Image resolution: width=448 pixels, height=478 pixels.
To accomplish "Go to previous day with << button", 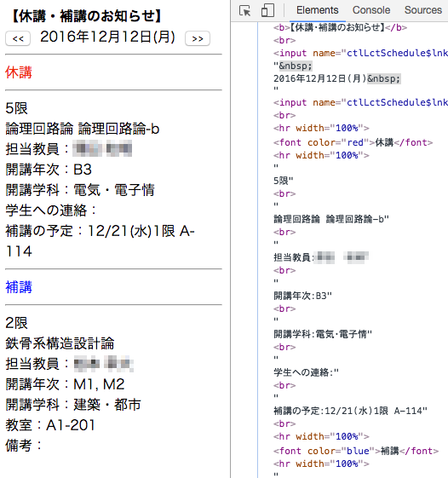I will pos(18,38).
